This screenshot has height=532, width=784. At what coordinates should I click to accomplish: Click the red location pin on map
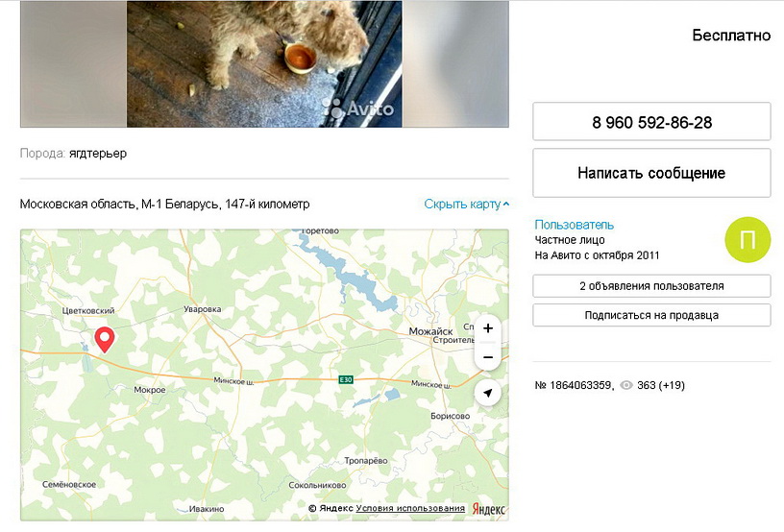pos(105,338)
